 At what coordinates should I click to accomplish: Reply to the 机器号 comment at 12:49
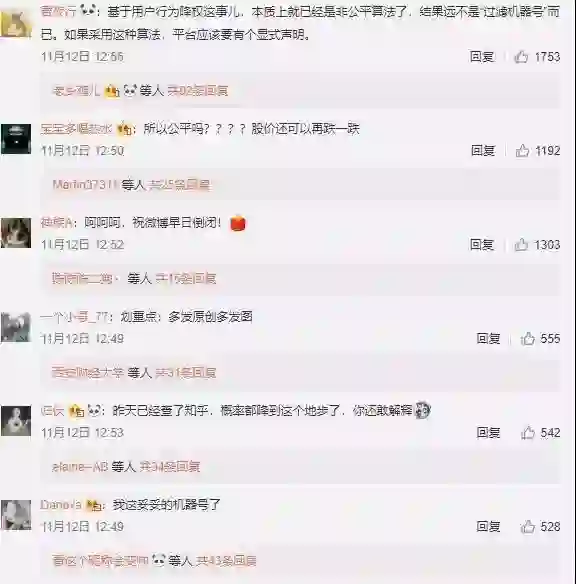488,526
